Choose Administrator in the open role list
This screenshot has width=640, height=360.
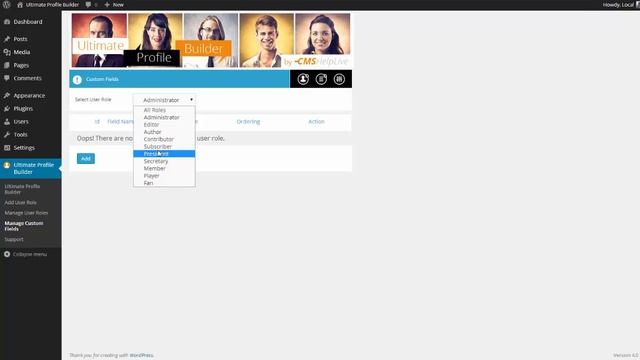click(x=164, y=118)
